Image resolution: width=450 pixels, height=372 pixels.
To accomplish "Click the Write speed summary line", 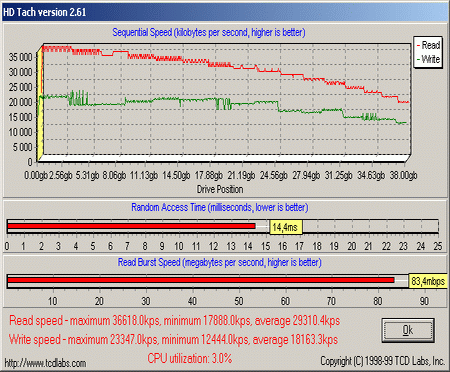I will tap(173, 340).
